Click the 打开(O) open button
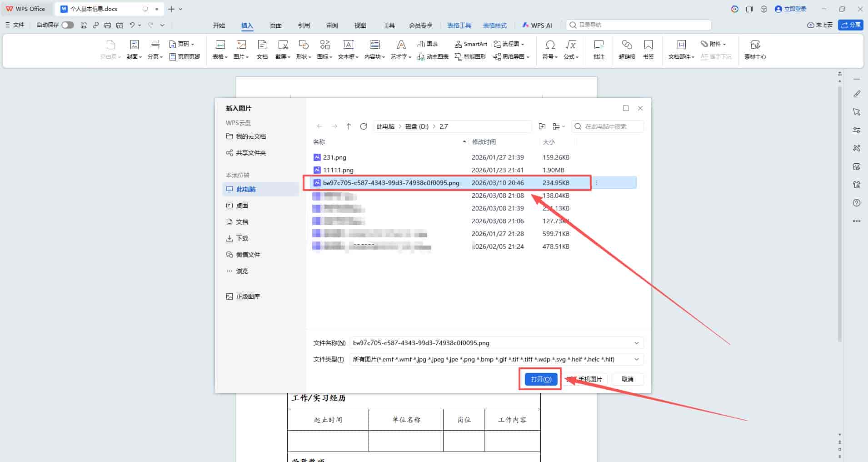Image resolution: width=868 pixels, height=462 pixels. pos(541,379)
